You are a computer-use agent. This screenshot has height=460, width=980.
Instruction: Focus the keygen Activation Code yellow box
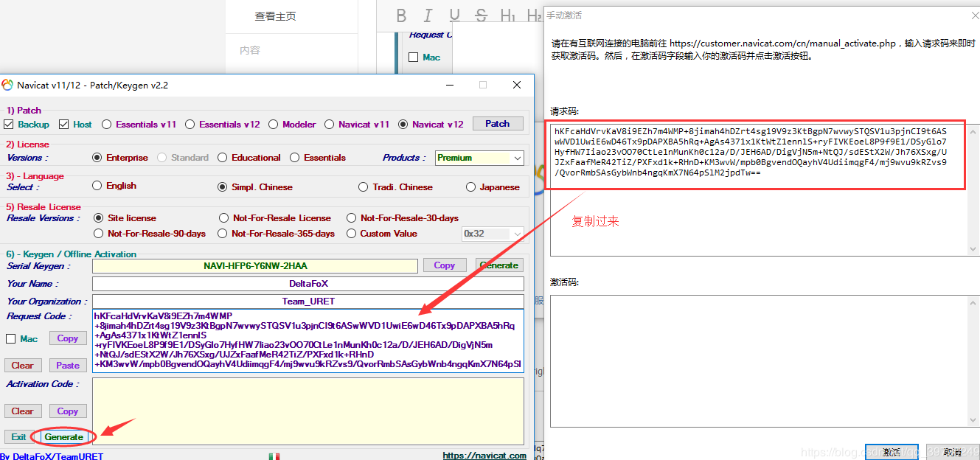coord(308,411)
